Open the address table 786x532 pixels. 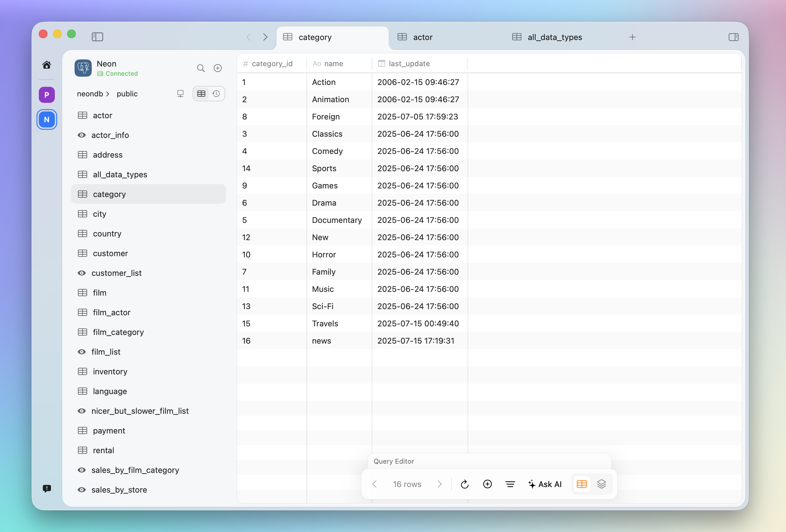(148, 155)
